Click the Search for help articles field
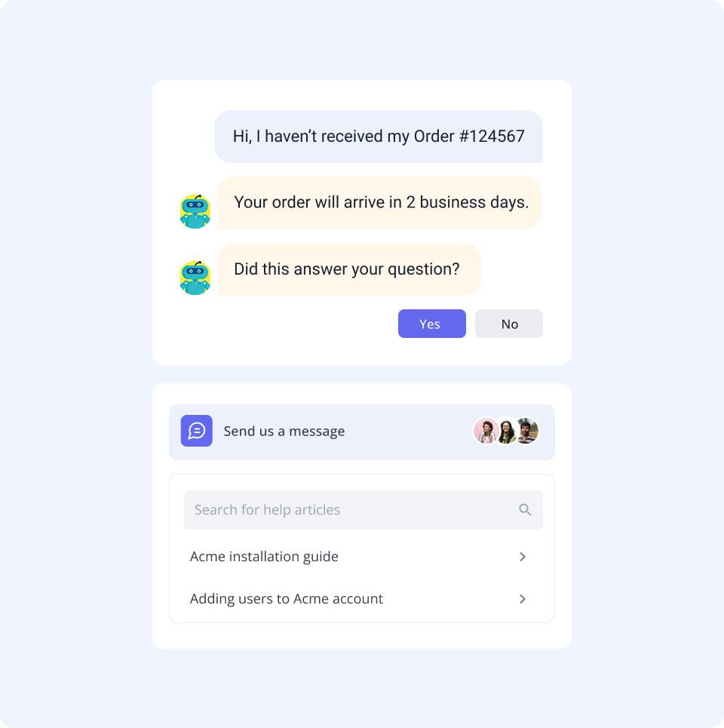The height and width of the screenshot is (728, 724). point(339,510)
